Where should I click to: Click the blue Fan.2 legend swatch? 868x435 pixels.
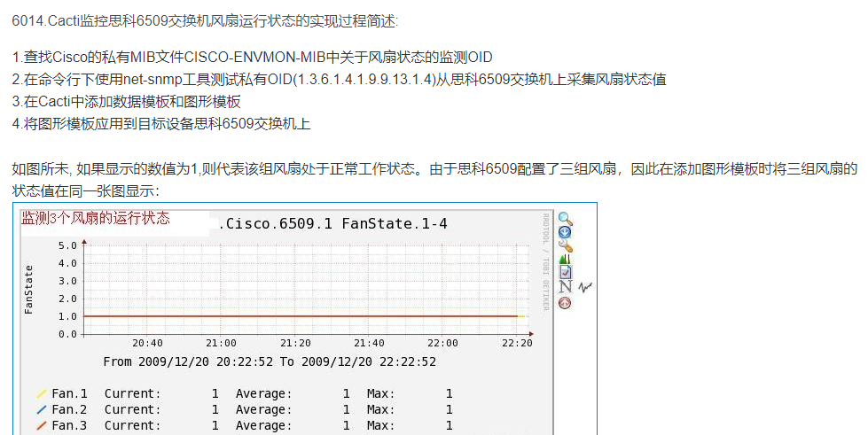[42, 410]
